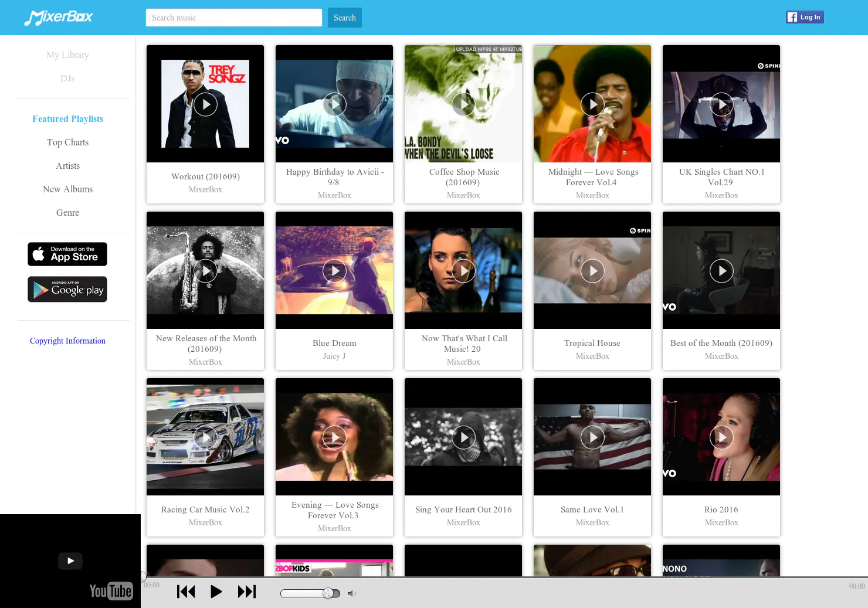Open the Blue Dream title
This screenshot has width=868, height=608.
(x=334, y=343)
